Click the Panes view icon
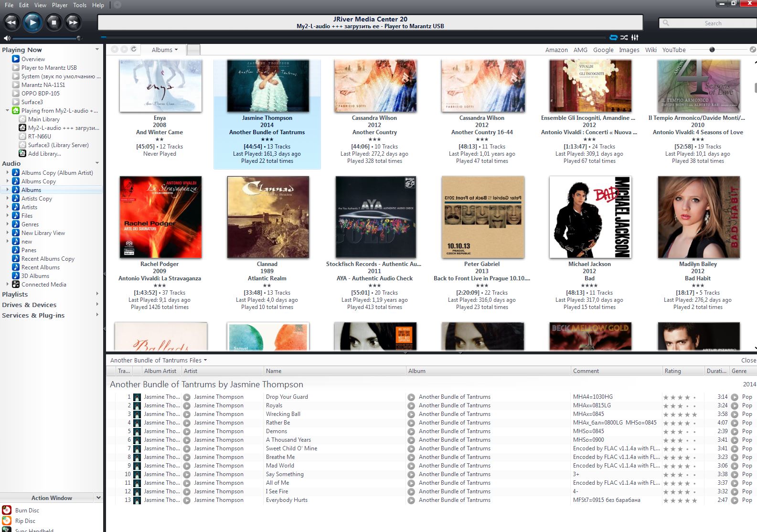 tap(16, 250)
